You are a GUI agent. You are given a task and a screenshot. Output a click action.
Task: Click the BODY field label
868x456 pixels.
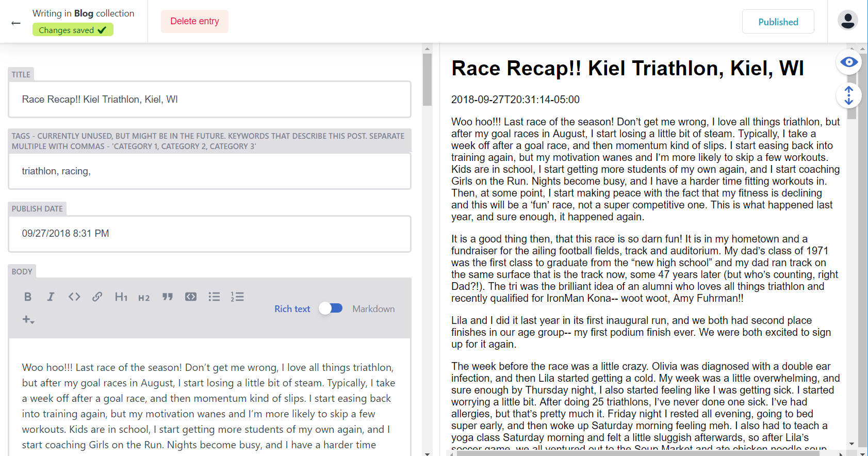[22, 271]
